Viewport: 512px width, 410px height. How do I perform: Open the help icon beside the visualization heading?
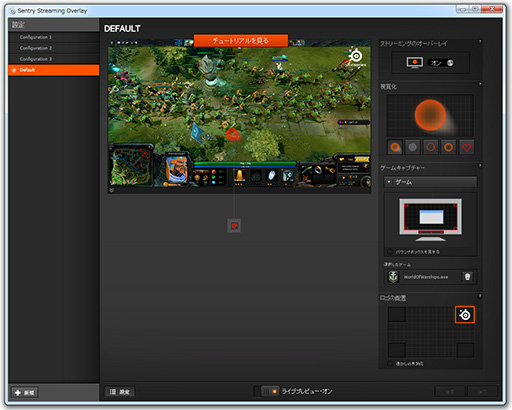pyautogui.click(x=480, y=84)
